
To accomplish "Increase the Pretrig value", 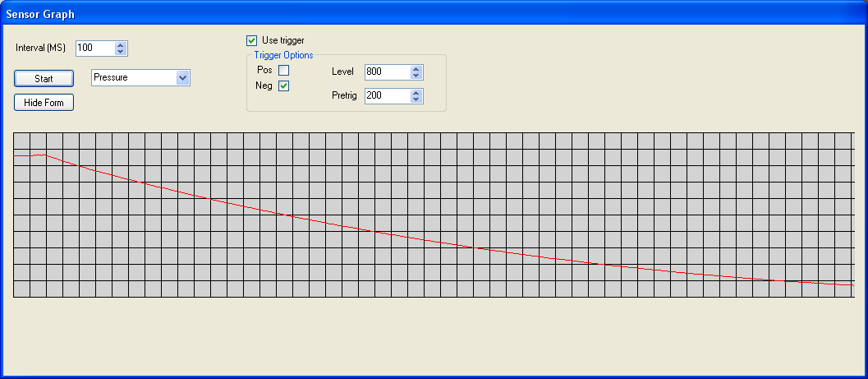I will coord(416,93).
